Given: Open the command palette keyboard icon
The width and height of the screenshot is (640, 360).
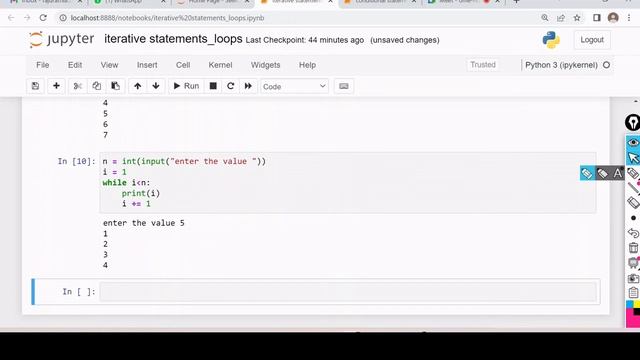Looking at the screenshot, I should (x=344, y=86).
